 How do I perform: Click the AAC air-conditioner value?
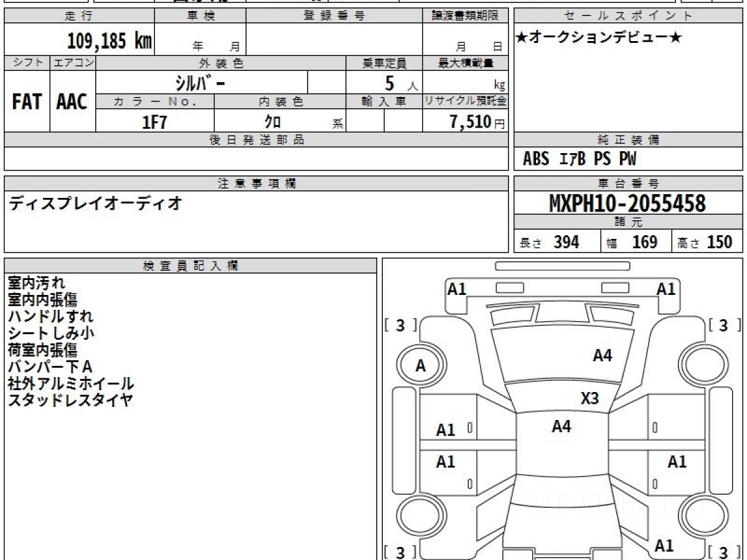click(72, 101)
